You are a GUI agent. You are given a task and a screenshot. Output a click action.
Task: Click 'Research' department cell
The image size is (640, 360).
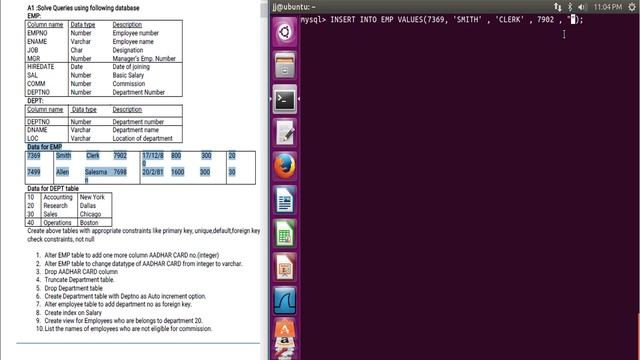point(56,206)
